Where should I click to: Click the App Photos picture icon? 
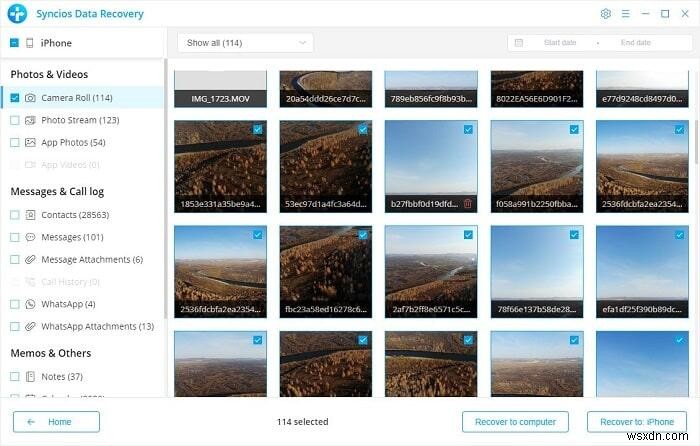30,142
